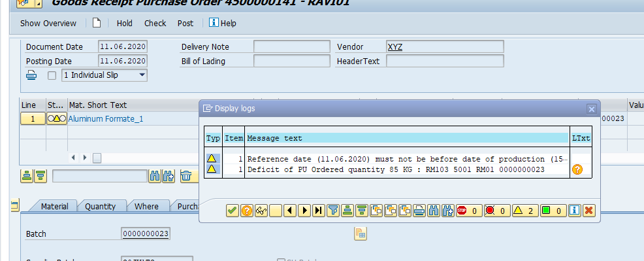This screenshot has height=261, width=644.
Task: Create new document via blank page icon
Action: (x=96, y=23)
